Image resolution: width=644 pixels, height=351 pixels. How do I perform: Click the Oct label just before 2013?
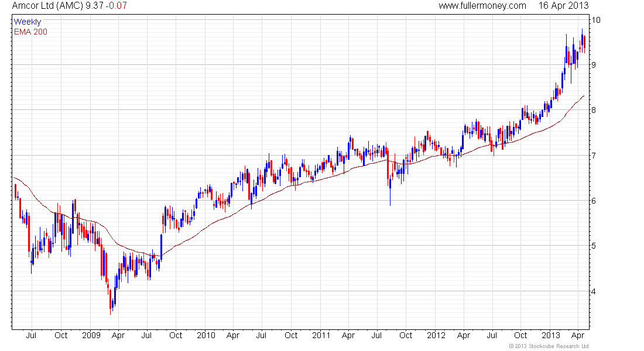(x=521, y=335)
